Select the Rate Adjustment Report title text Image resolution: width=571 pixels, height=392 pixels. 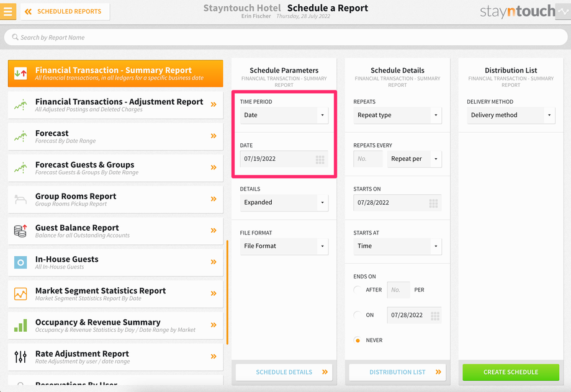82,354
